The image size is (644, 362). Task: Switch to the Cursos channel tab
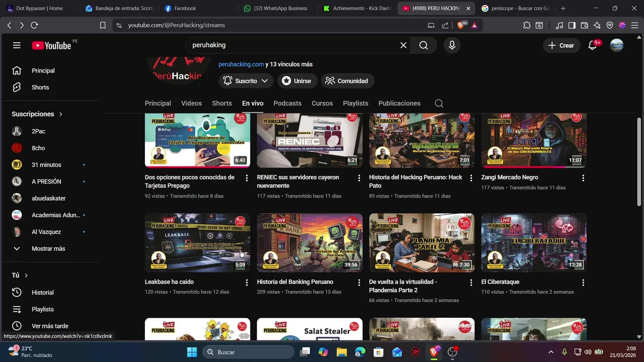tap(322, 103)
